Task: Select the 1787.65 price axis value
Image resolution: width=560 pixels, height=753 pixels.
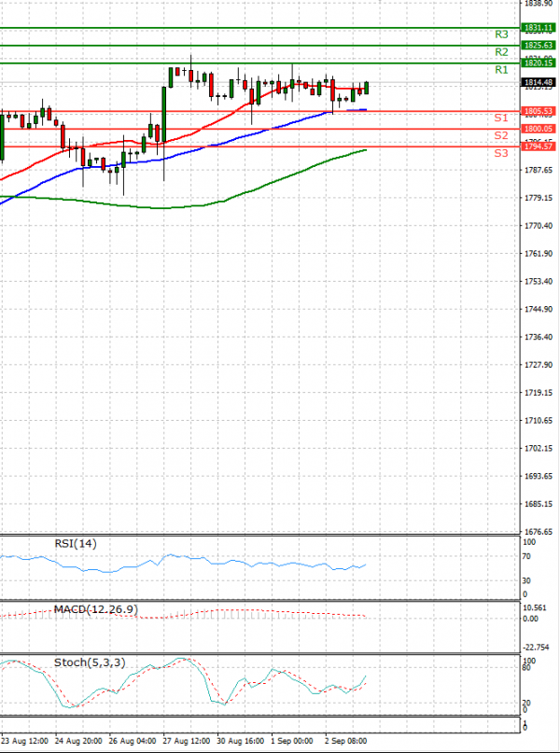Action: click(x=539, y=170)
